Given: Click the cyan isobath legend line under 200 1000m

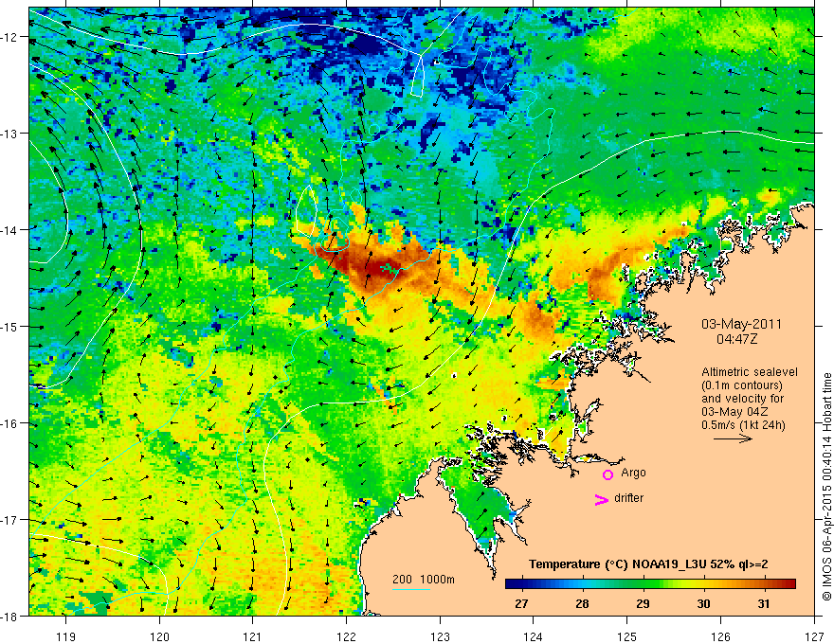Looking at the screenshot, I should [411, 589].
